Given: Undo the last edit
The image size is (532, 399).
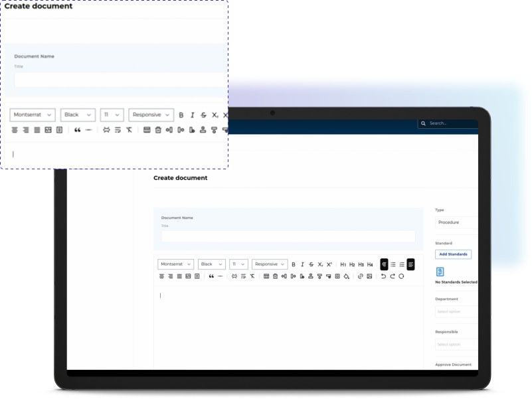Looking at the screenshot, I should 383,276.
